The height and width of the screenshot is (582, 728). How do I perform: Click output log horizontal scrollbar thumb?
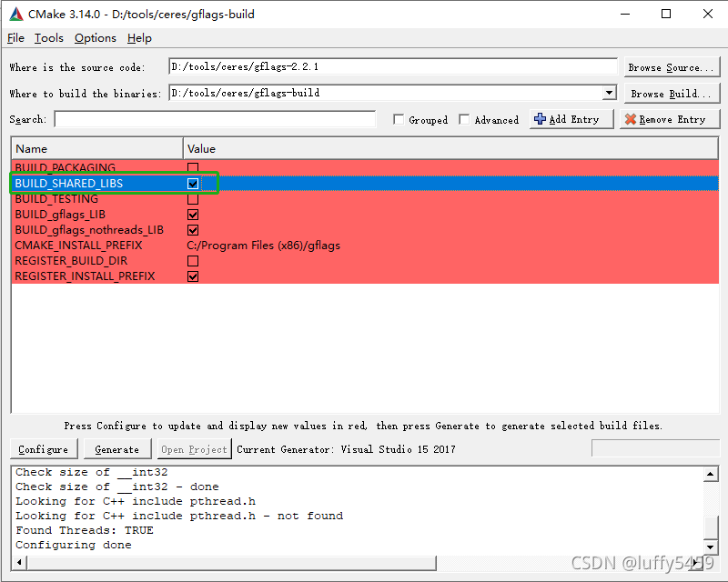(231, 563)
